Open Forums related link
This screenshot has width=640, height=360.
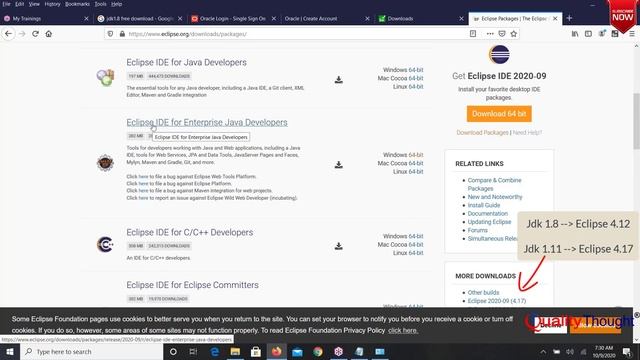tap(478, 230)
